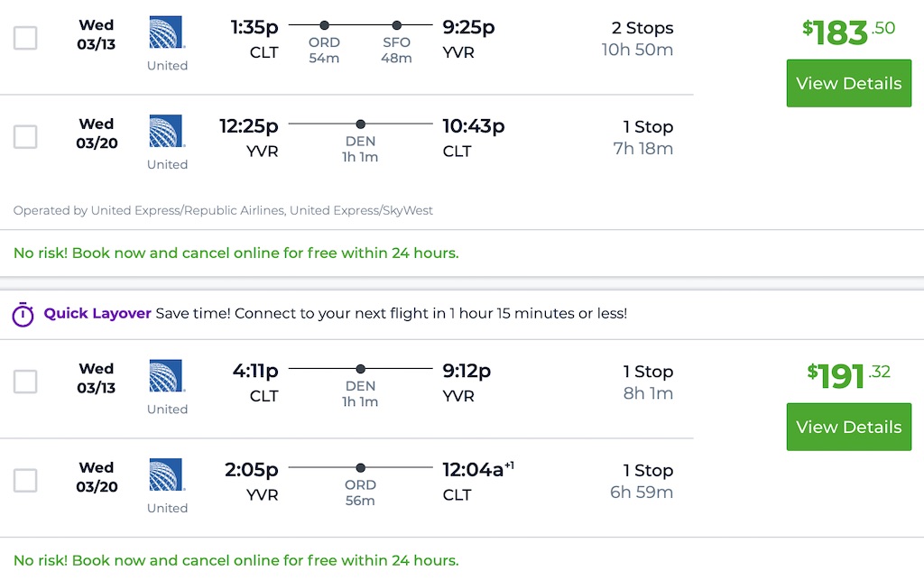Screen dimensions: 924x580
Task: Click United logo on 12:25p YVR flight
Action: [167, 132]
